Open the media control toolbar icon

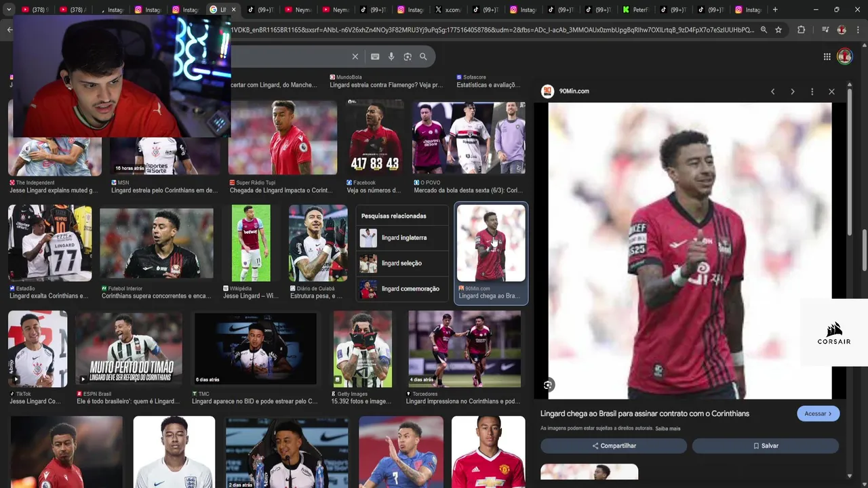825,30
